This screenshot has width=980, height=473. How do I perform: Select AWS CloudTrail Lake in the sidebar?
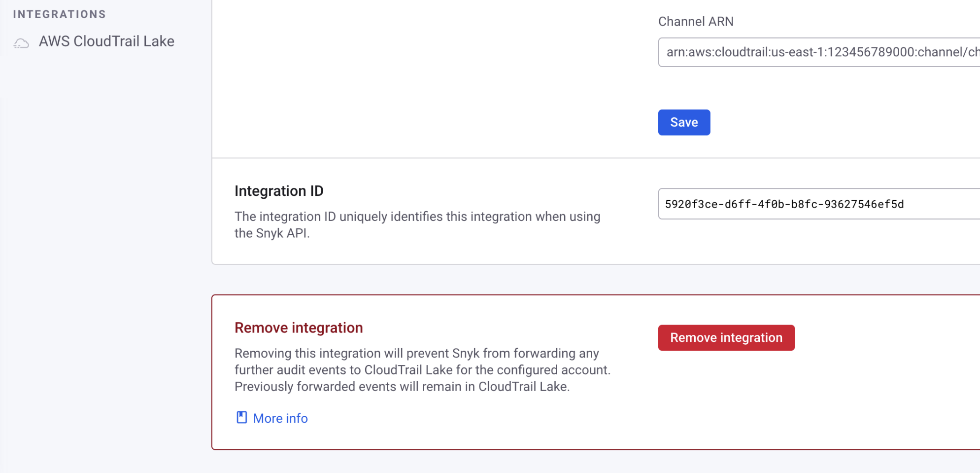[107, 41]
